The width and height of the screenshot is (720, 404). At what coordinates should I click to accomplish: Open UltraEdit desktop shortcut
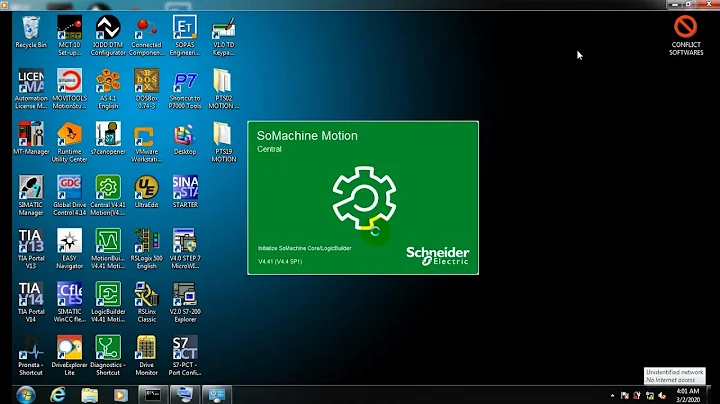(x=146, y=191)
